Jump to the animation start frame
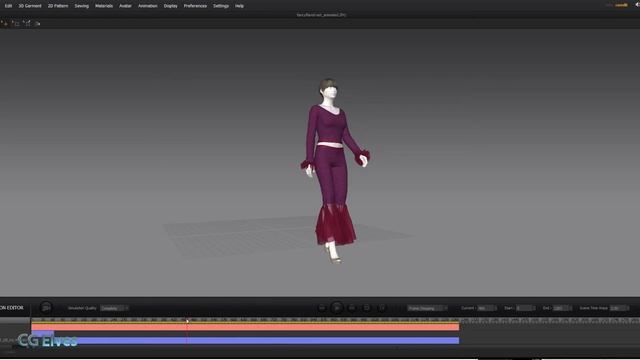 pos(322,308)
